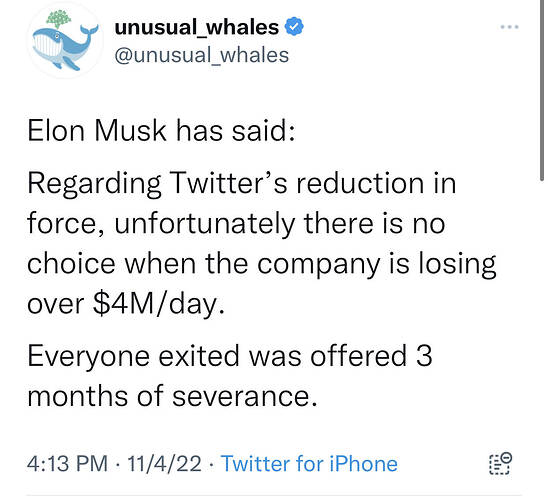
Task: Click the bold unusual_whales display name
Action: (197, 27)
